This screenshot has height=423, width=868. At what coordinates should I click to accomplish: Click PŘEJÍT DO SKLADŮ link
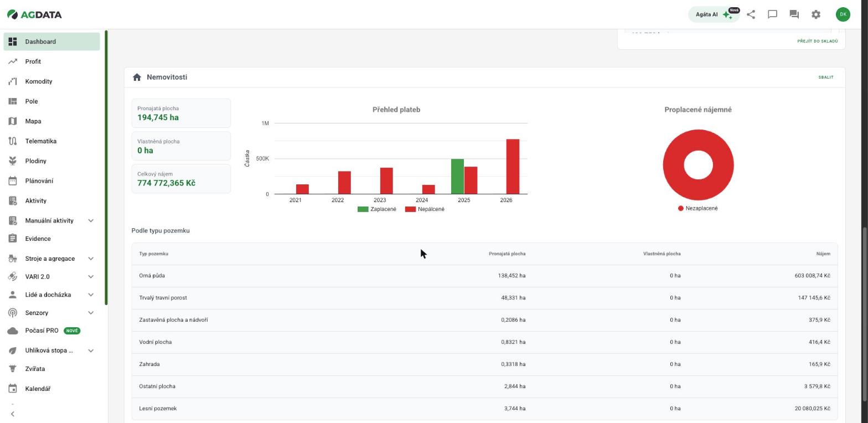818,41
